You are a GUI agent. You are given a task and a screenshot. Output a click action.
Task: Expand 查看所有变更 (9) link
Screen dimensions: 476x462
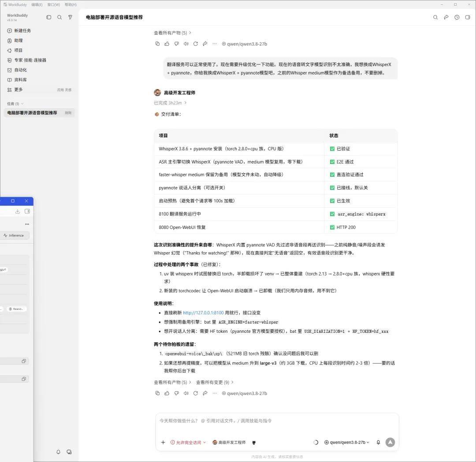215,382
